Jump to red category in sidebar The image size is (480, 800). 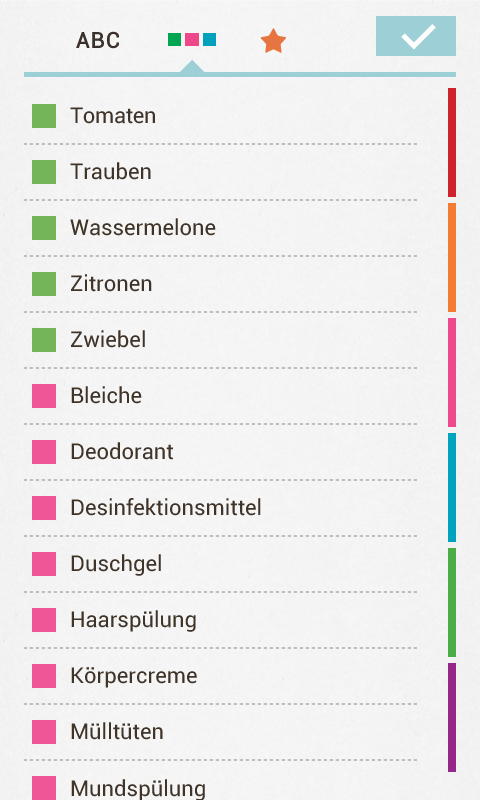(x=452, y=142)
